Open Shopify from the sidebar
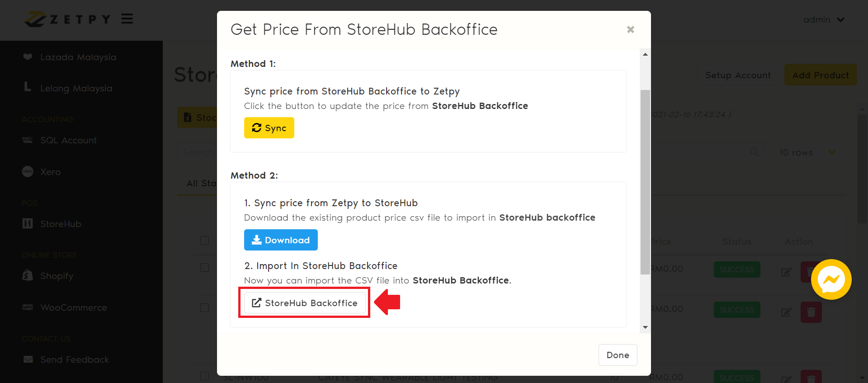 57,276
